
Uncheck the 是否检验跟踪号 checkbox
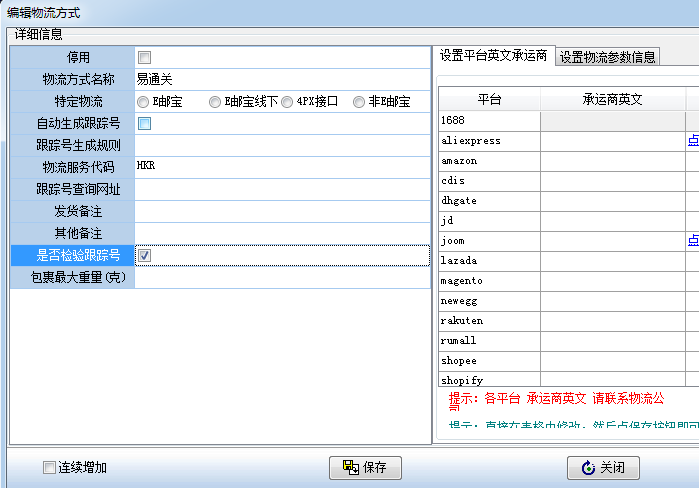pyautogui.click(x=144, y=255)
